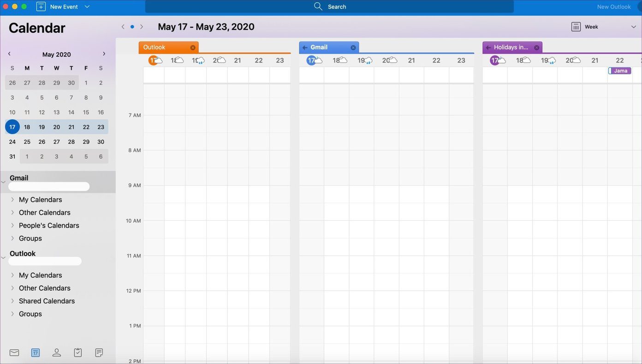Select May 27 in mini calendar

point(56,142)
